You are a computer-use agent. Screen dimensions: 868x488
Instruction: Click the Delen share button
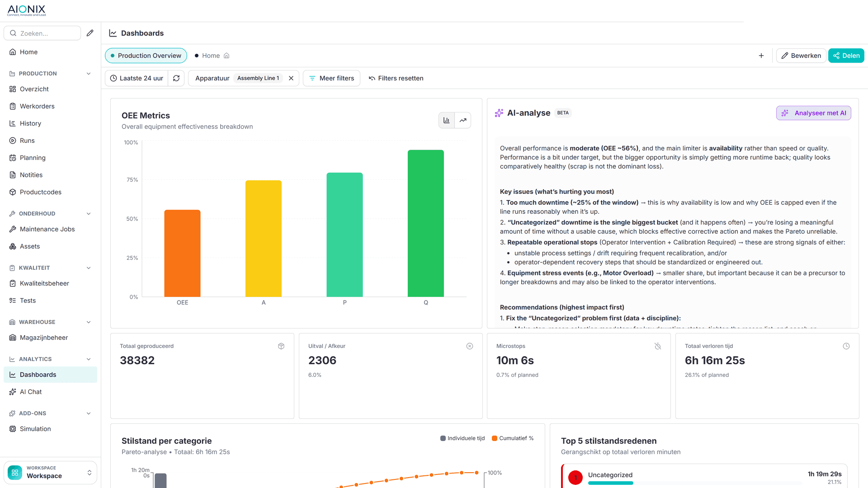(x=846, y=56)
